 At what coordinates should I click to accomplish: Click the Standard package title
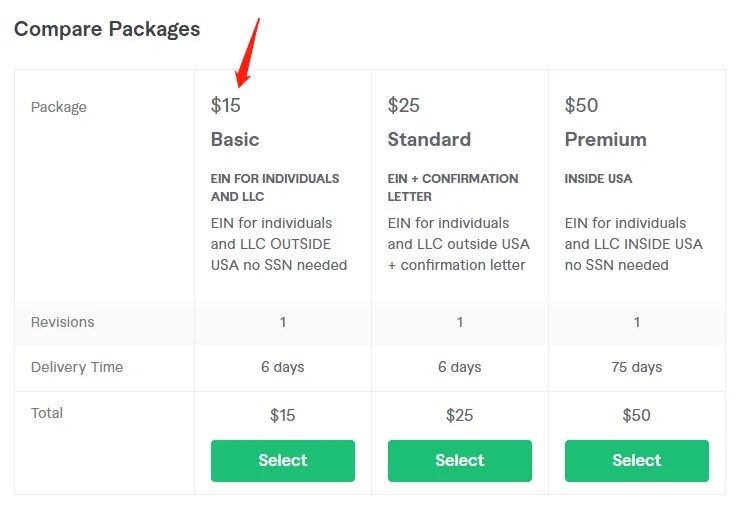[429, 140]
